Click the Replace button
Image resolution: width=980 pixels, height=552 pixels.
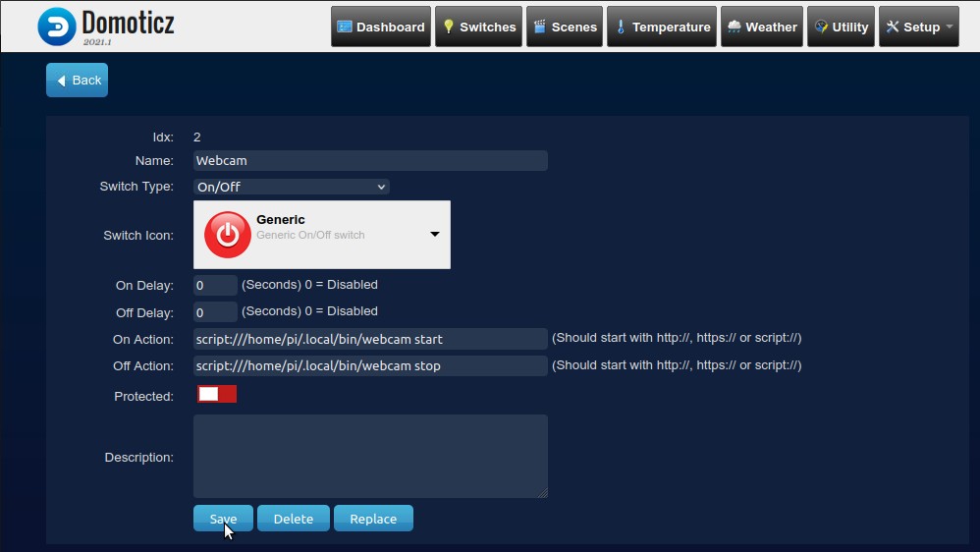pyautogui.click(x=373, y=519)
